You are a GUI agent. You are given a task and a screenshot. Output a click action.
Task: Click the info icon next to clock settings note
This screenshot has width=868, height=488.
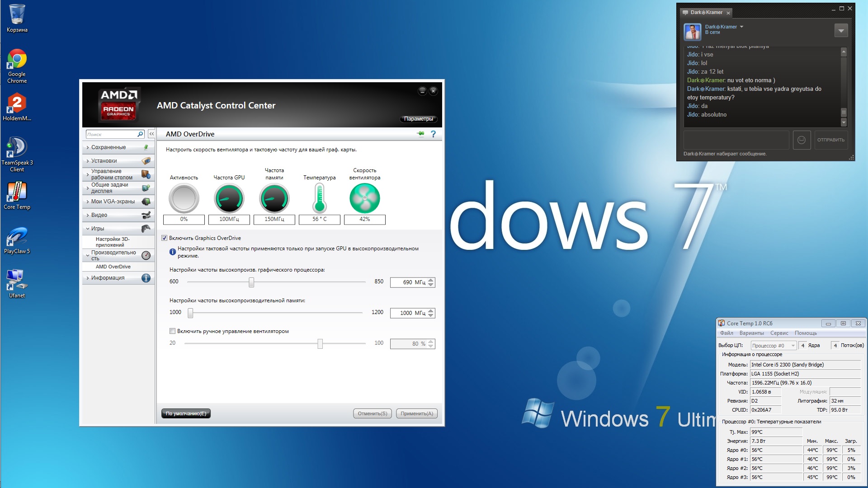pyautogui.click(x=172, y=252)
